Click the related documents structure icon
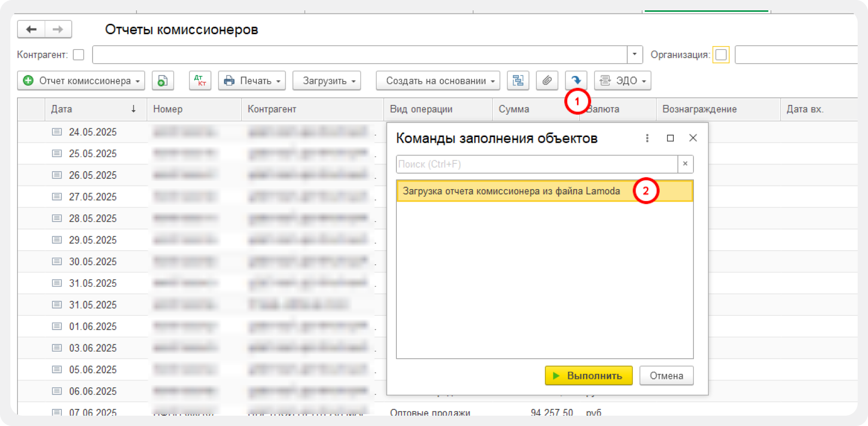 tap(518, 81)
